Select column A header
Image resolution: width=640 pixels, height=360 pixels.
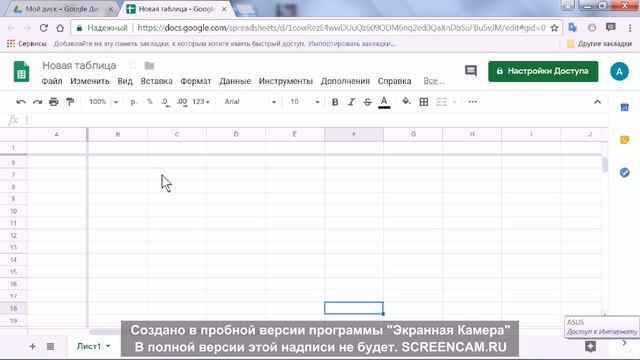(x=57, y=134)
